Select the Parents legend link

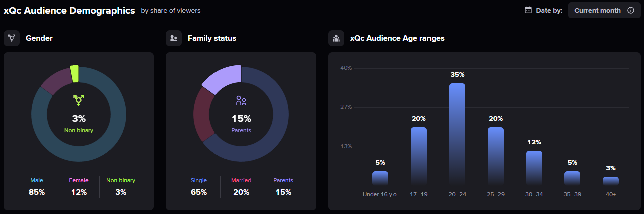coord(283,180)
